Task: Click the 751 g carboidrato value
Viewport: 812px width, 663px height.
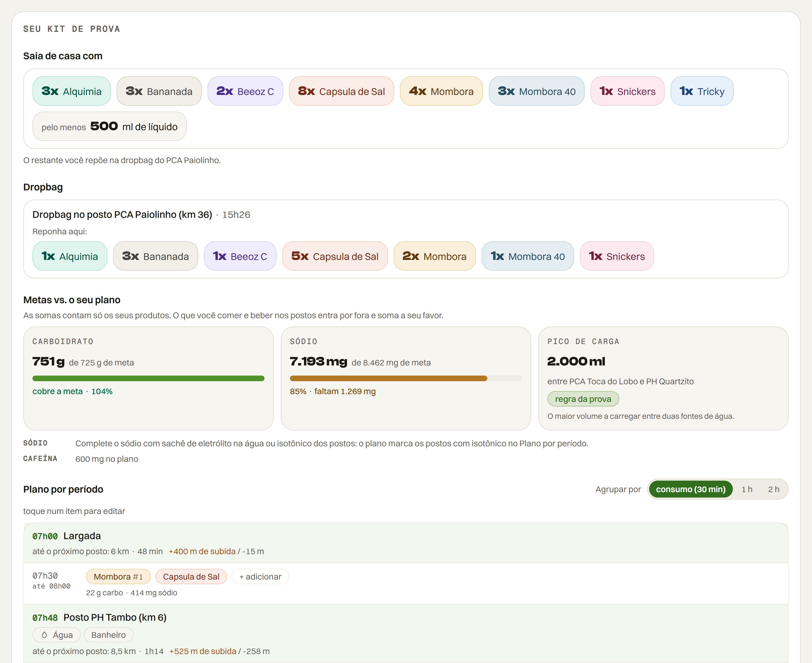Action: 48,361
